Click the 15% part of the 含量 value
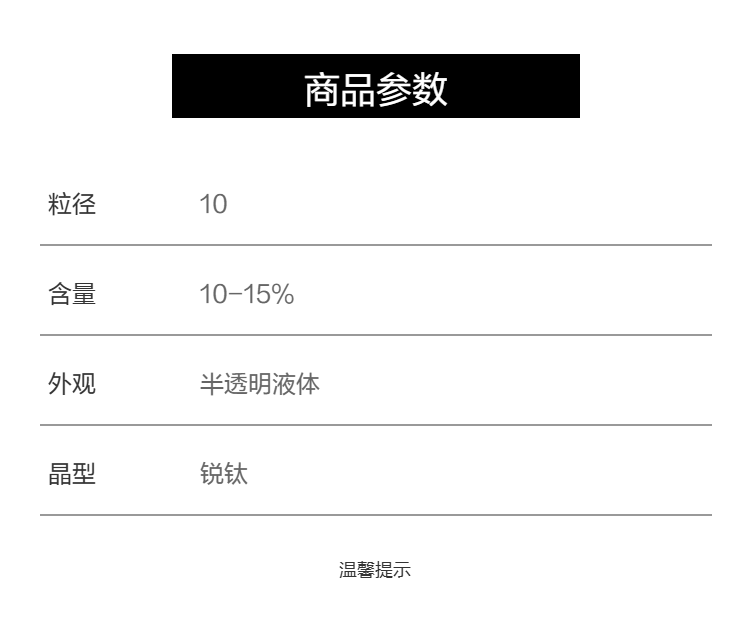The height and width of the screenshot is (630, 750). (270, 295)
